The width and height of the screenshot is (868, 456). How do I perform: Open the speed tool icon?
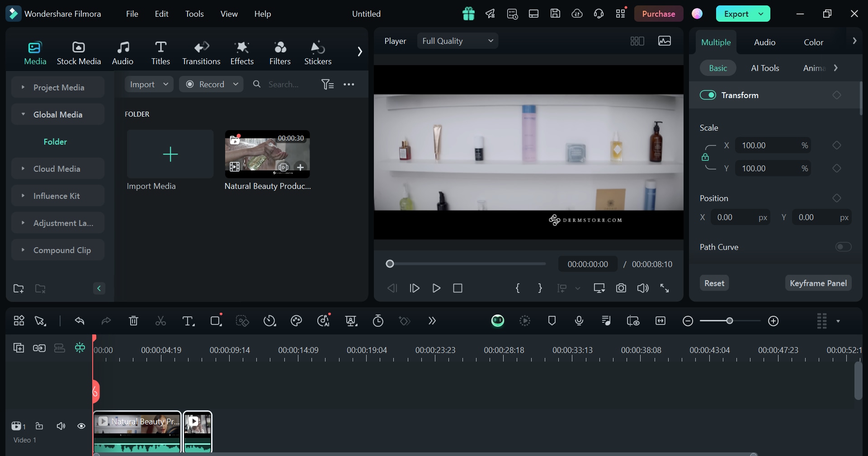point(269,321)
